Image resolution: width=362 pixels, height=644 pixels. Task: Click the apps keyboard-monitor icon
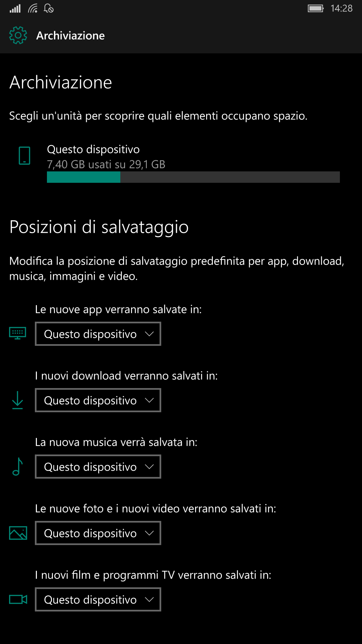(x=18, y=333)
